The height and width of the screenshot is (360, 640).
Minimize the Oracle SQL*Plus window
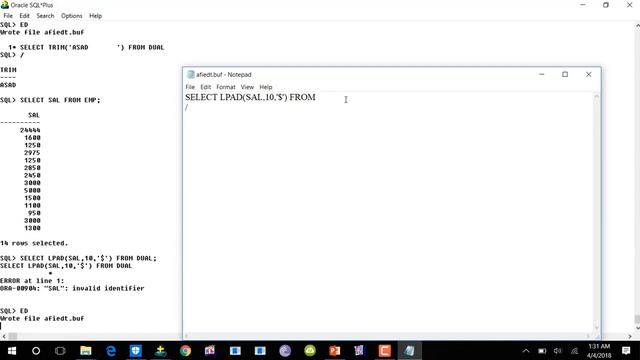[583, 5]
